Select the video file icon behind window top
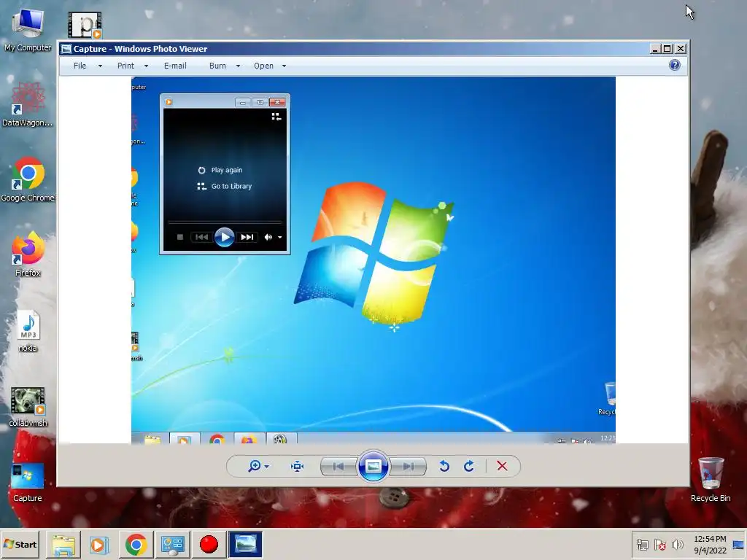The width and height of the screenshot is (747, 560). tap(85, 25)
